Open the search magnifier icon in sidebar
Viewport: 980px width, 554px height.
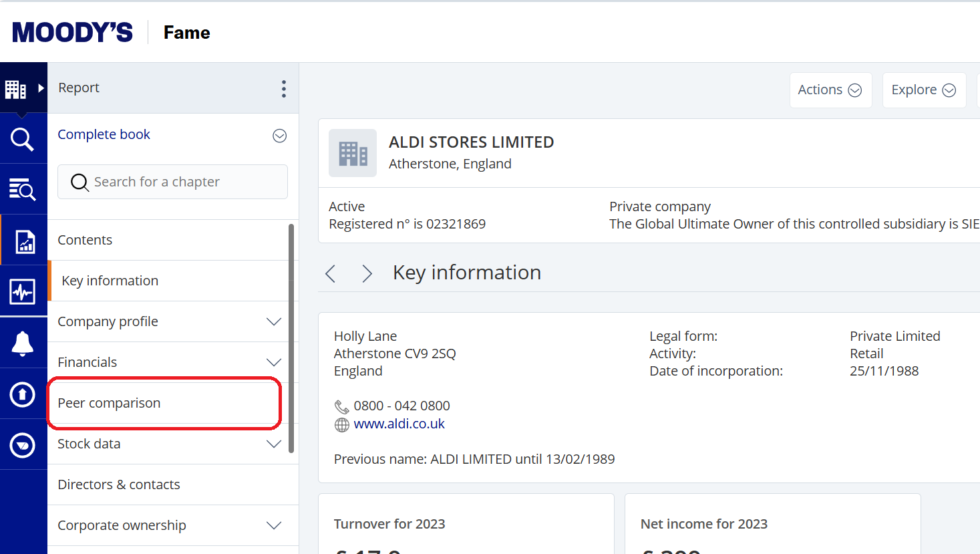(22, 139)
